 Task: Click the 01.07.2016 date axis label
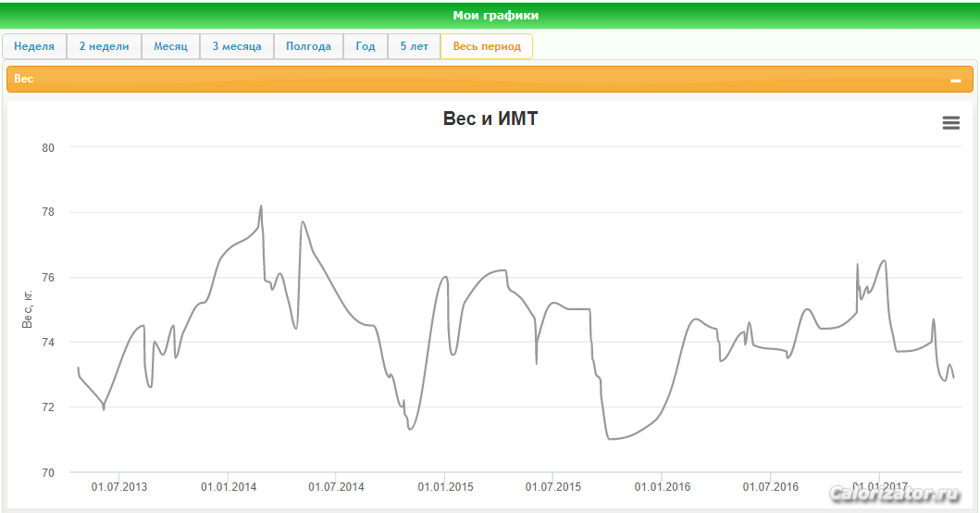pos(770,487)
